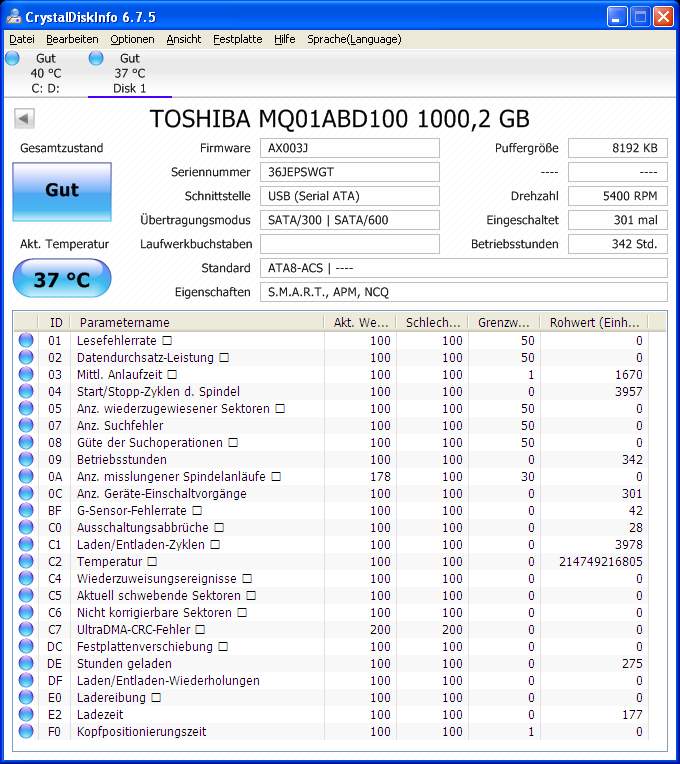This screenshot has height=764, width=680.
Task: Click the blue status orb for Disk 1
Action: (96, 58)
